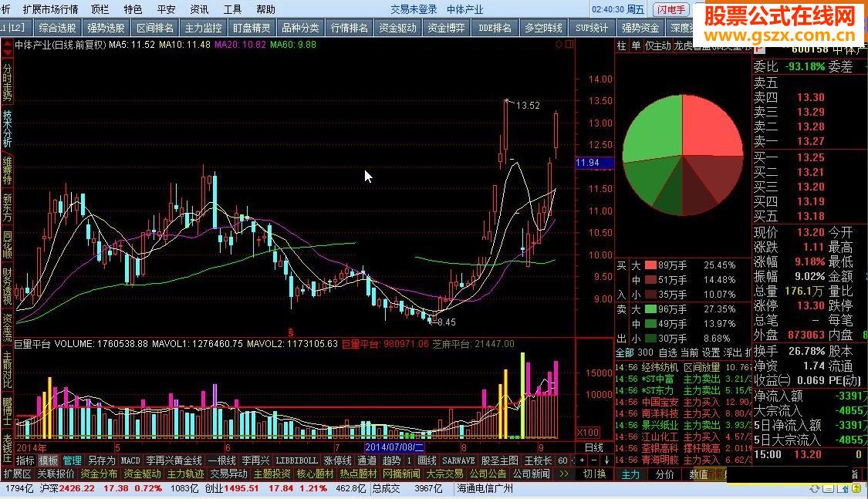The height and width of the screenshot is (499, 868).
Task: Click the 另存为 save-as button
Action: 101,460
